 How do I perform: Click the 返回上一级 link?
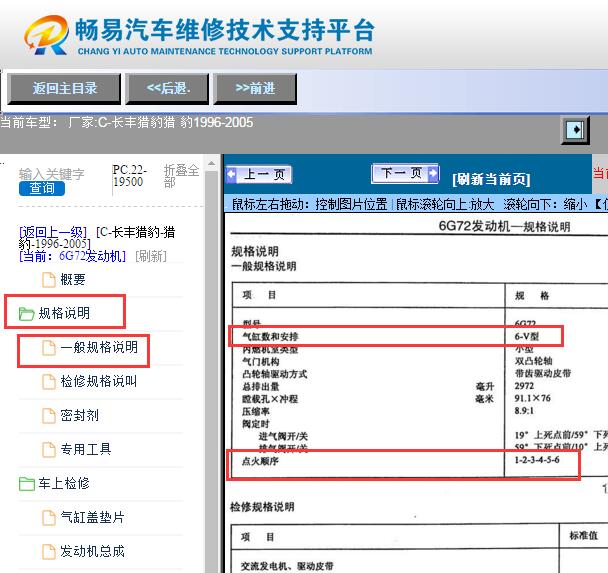(53, 232)
